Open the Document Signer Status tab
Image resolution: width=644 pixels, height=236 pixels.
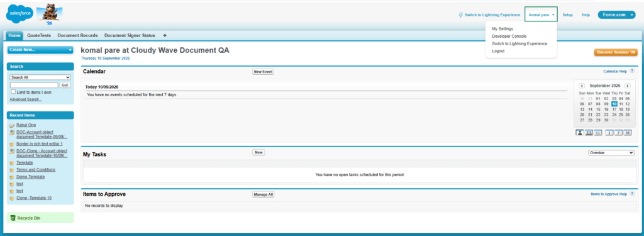(130, 36)
